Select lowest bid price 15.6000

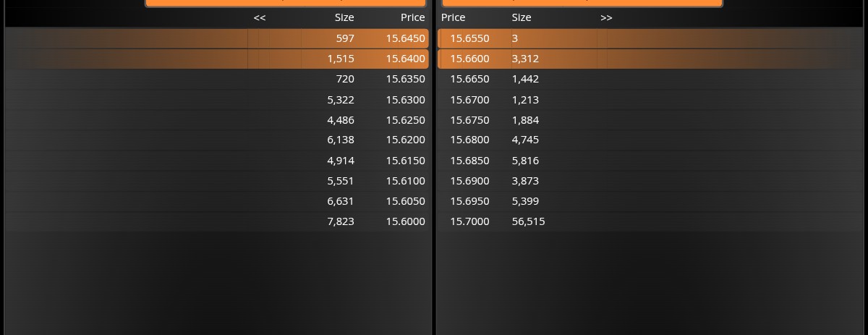pos(405,221)
